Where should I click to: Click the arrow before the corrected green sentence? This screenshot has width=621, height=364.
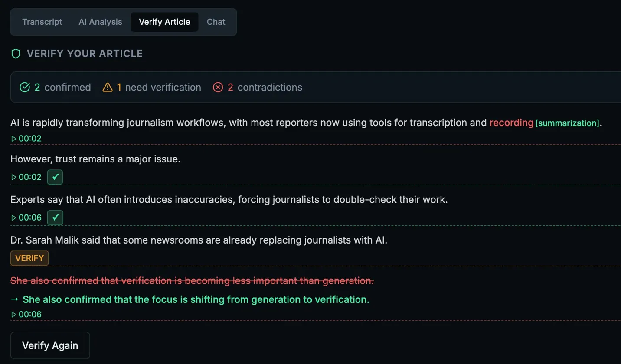(15, 299)
